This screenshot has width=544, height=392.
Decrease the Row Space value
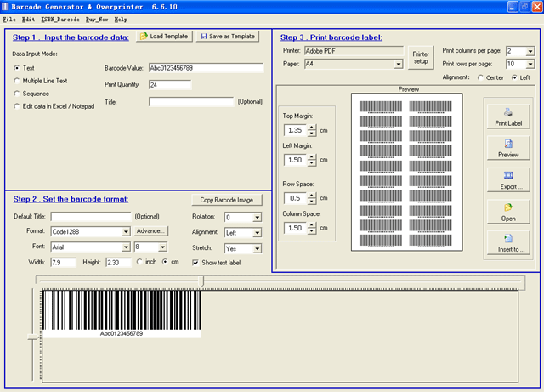312,201
